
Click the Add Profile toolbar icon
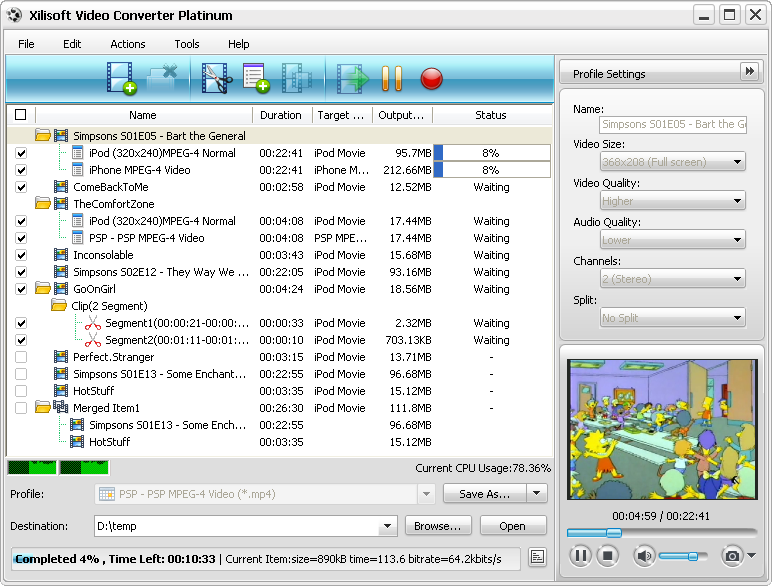coord(256,78)
